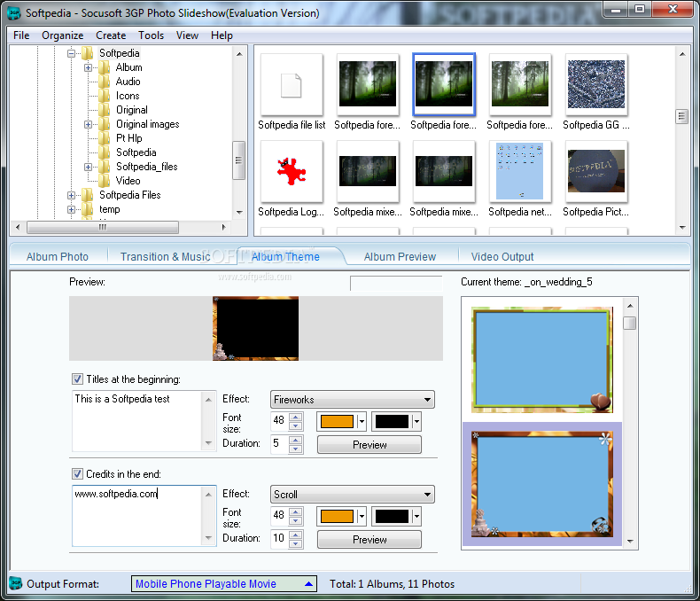Switch to the Transition & Music tab
The image size is (700, 601).
point(165,257)
